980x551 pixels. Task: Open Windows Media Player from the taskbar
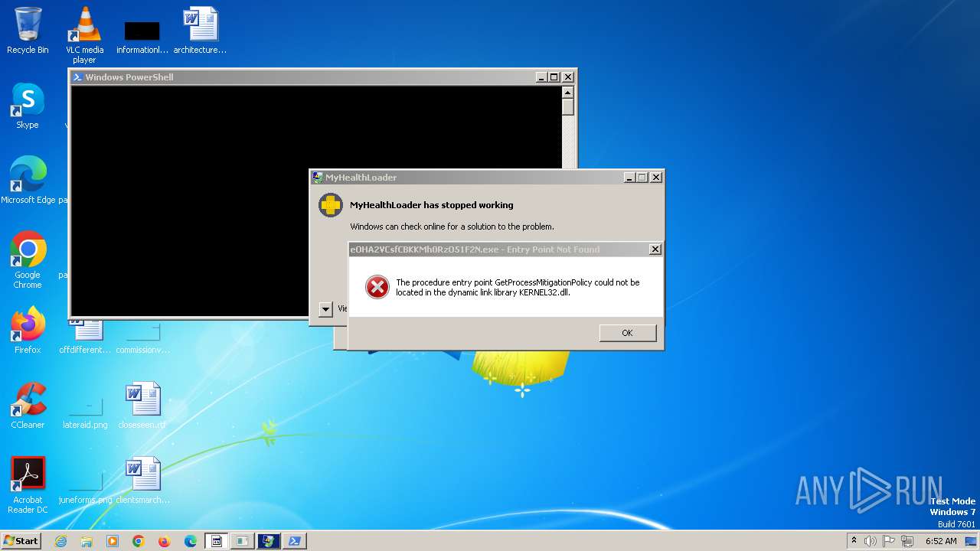click(x=113, y=541)
